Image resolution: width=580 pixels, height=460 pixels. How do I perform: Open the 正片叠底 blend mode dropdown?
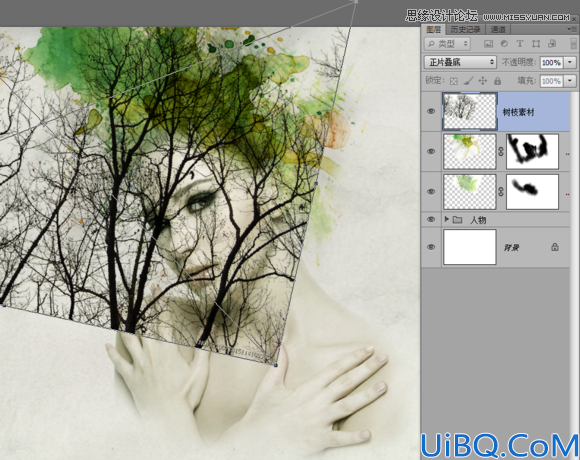[x=460, y=62]
